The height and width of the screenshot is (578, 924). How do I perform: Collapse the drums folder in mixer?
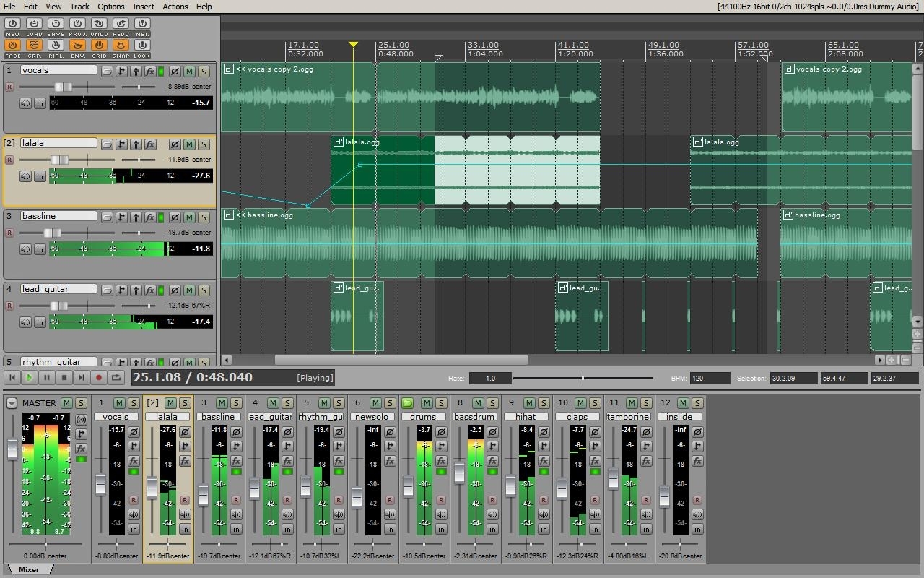pos(407,403)
